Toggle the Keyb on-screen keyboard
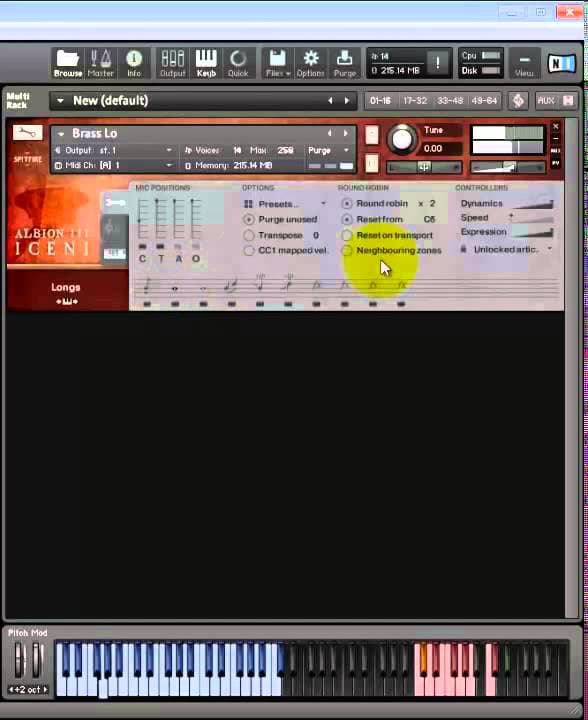This screenshot has height=720, width=588. pyautogui.click(x=206, y=63)
